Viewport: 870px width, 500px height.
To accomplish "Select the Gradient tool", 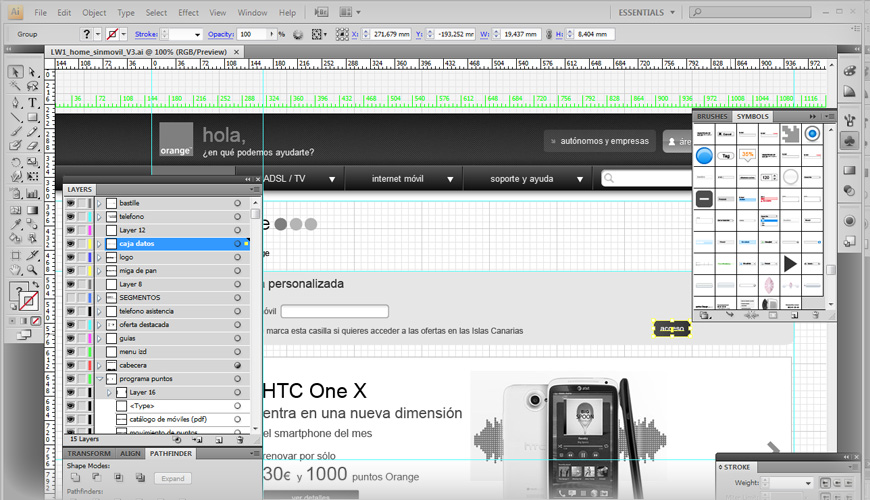I will tap(32, 210).
